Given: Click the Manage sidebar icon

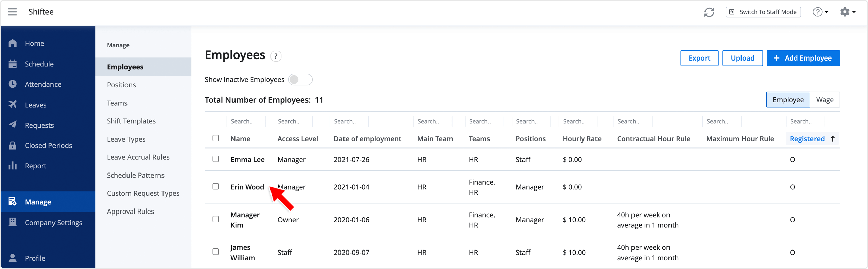Looking at the screenshot, I should (x=13, y=202).
